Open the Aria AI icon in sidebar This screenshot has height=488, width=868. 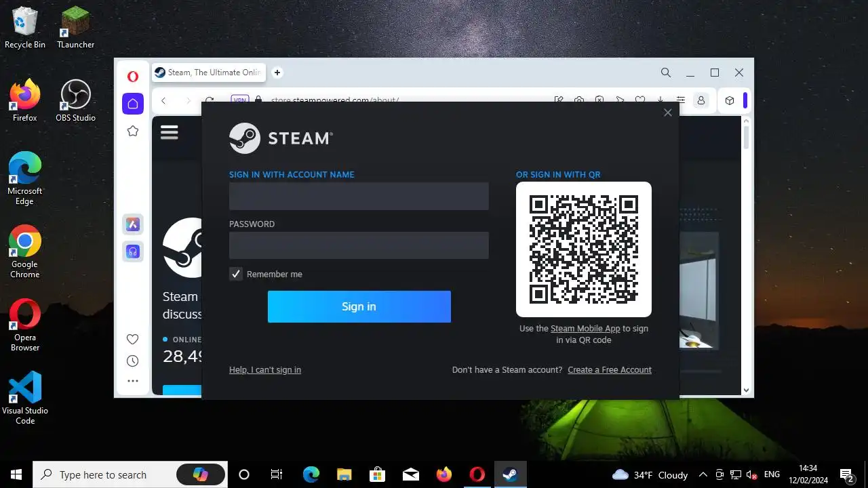tap(133, 224)
